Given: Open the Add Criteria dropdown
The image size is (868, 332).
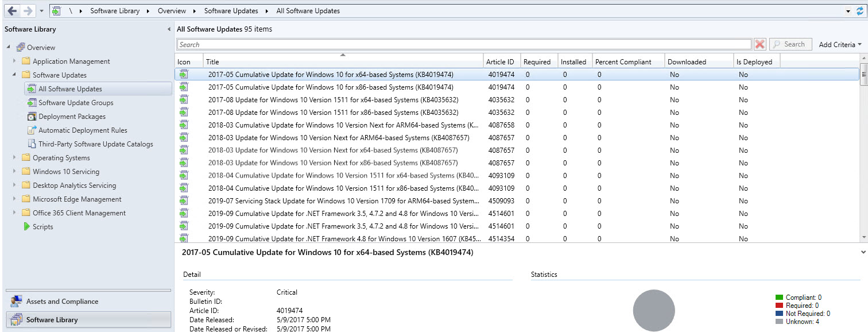Looking at the screenshot, I should pos(840,44).
